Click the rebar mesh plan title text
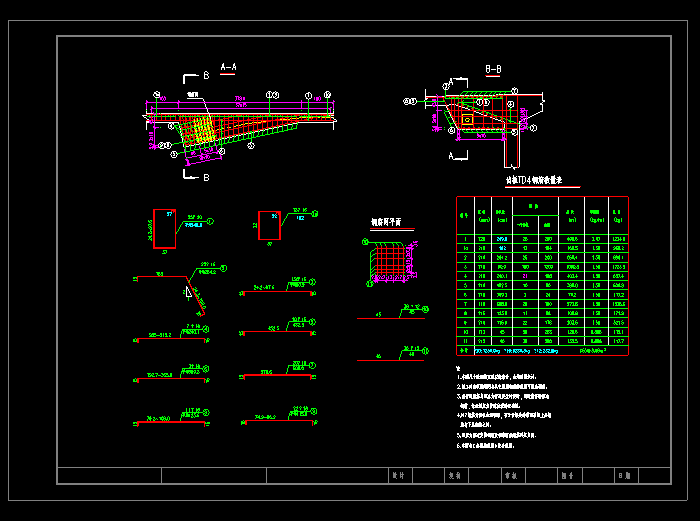The image size is (700, 521). click(385, 223)
